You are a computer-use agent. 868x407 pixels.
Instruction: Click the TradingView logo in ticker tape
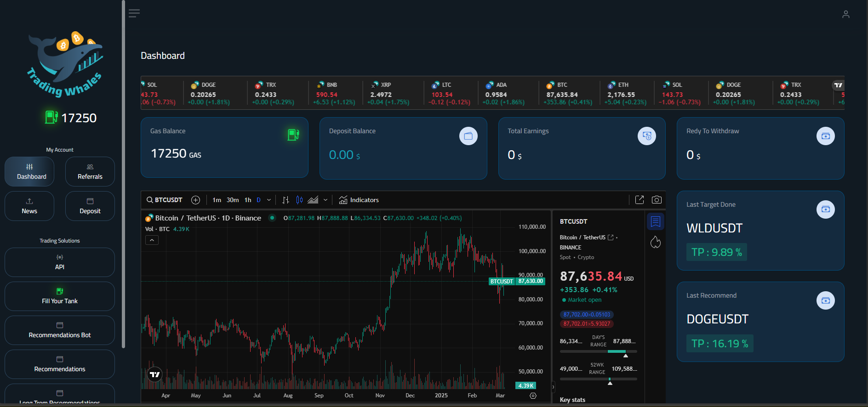839,85
